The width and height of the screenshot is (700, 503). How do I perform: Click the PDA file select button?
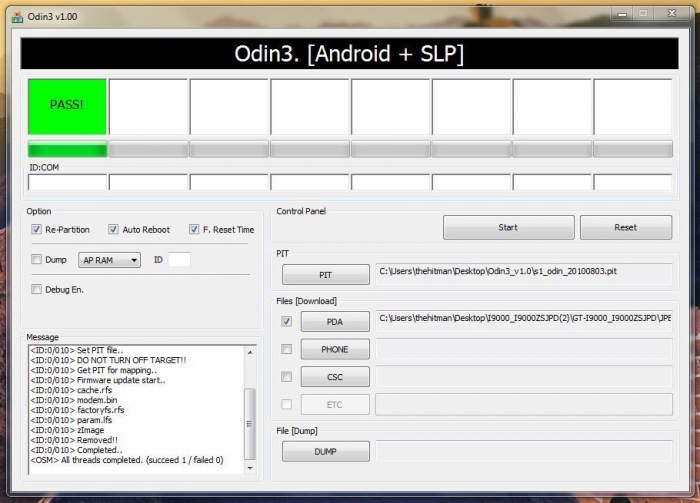335,322
